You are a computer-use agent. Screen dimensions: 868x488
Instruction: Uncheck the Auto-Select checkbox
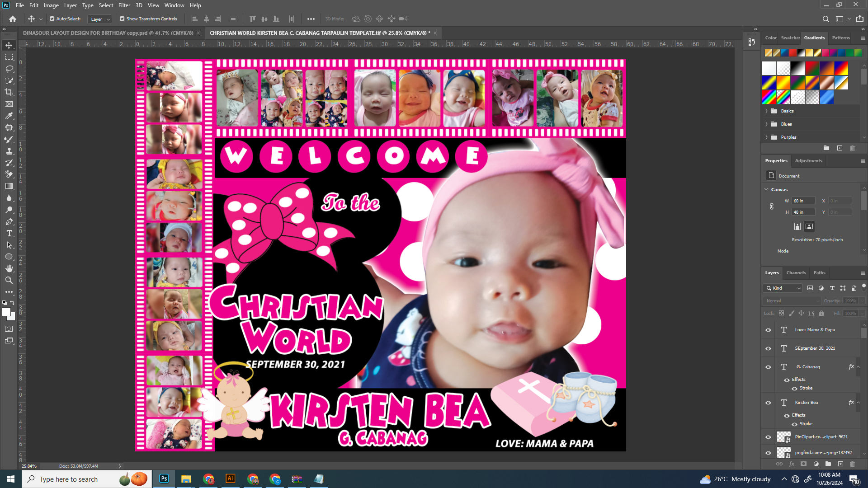pyautogui.click(x=52, y=19)
